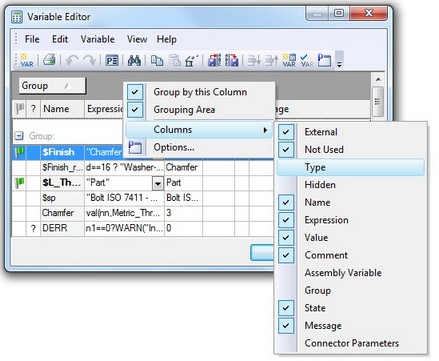Image resolution: width=439 pixels, height=361 pixels.
Task: Uncheck the External column option
Action: coord(286,132)
